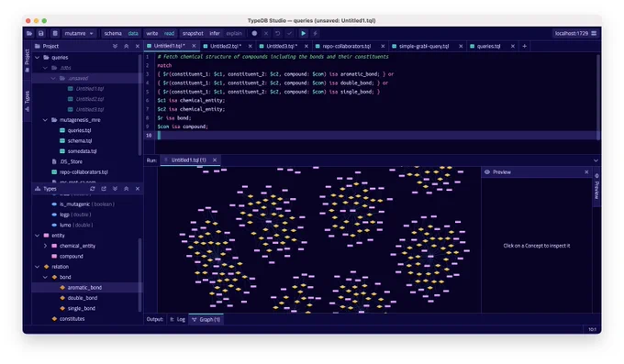Collapse the Run panel chevron

tap(596, 160)
